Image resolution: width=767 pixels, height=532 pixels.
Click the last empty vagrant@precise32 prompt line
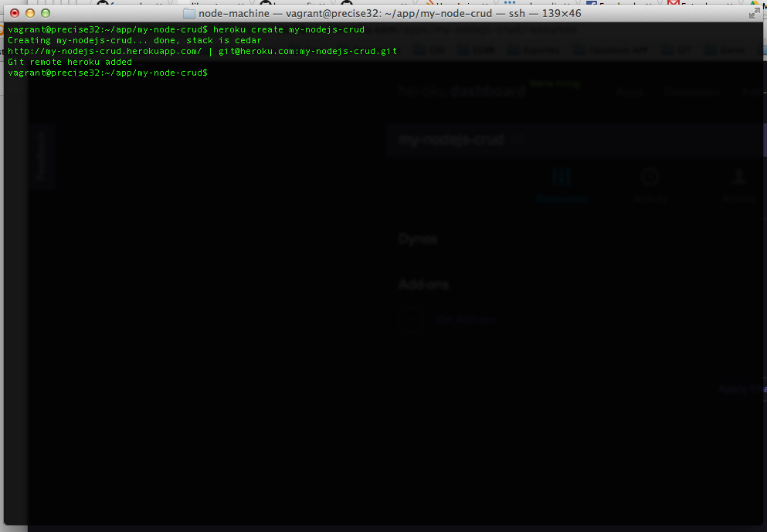[107, 73]
